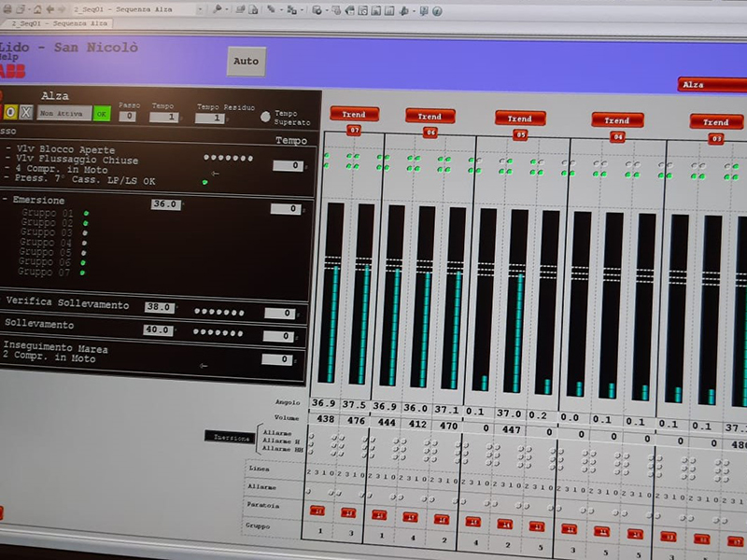Select the Verifica Sollevamento value 38.0

pos(158,307)
